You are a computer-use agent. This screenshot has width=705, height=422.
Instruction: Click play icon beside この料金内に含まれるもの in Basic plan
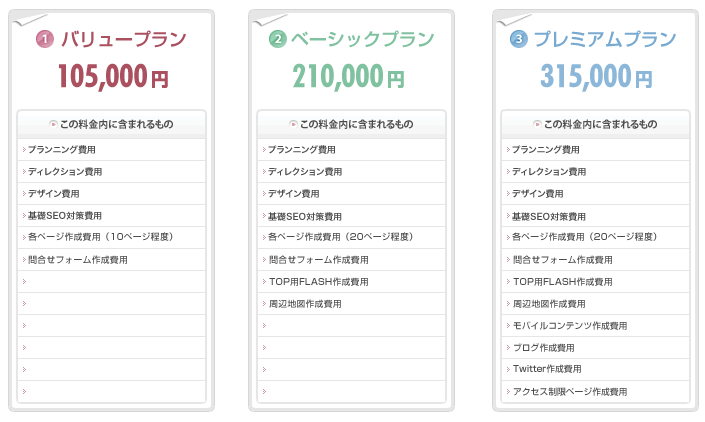coord(294,124)
